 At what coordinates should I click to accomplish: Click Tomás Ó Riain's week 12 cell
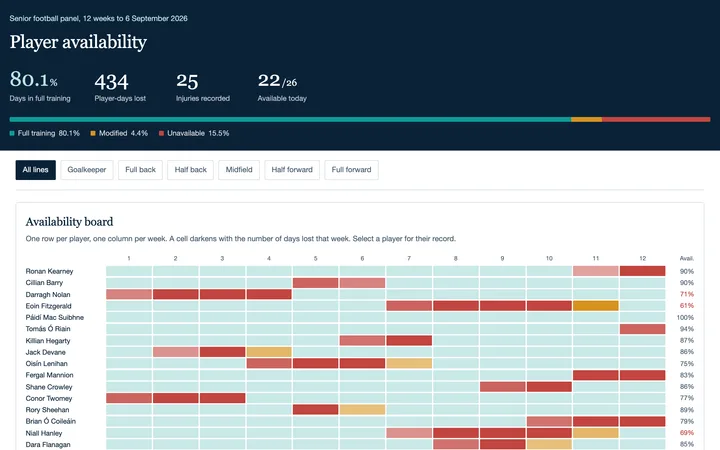pos(642,329)
